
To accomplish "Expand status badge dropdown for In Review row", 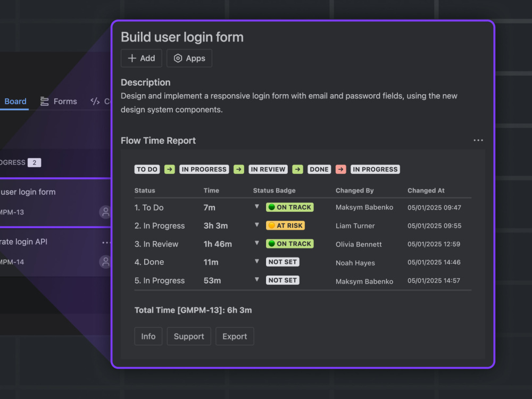I will pyautogui.click(x=257, y=243).
